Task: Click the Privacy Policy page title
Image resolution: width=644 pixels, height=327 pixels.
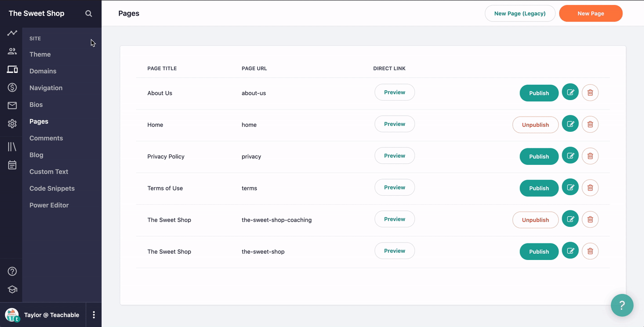Action: [x=166, y=156]
